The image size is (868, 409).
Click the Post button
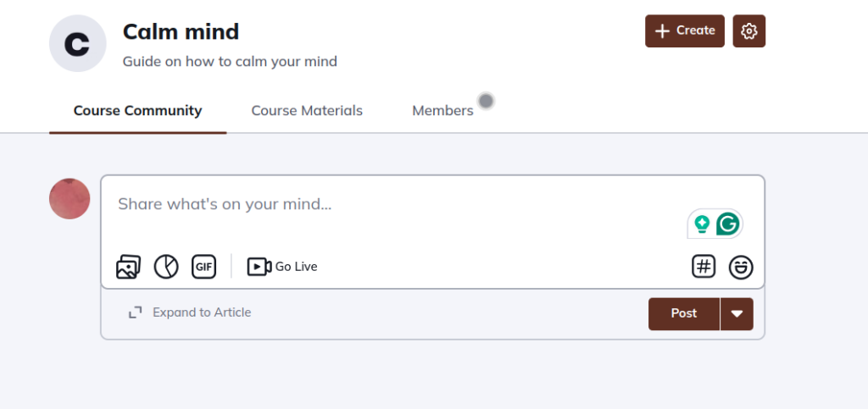pos(683,313)
